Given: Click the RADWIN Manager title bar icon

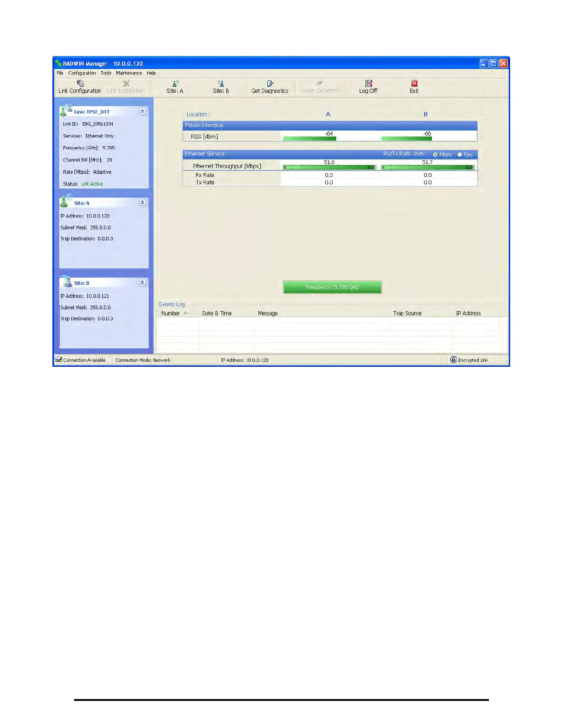Looking at the screenshot, I should pyautogui.click(x=58, y=63).
